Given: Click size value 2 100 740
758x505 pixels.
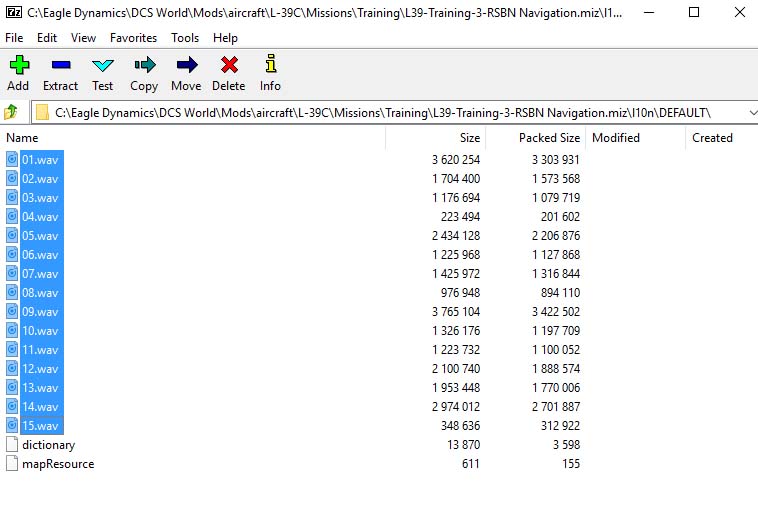Looking at the screenshot, I should pyautogui.click(x=456, y=368).
